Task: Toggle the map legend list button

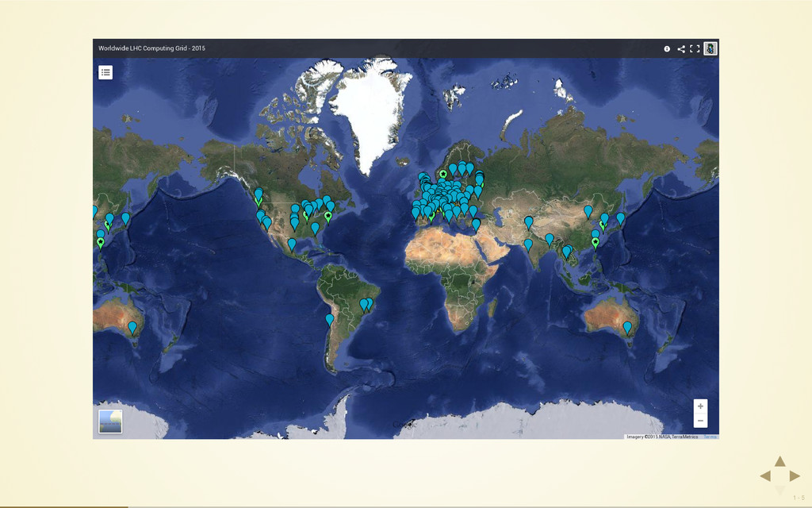Action: (x=105, y=72)
